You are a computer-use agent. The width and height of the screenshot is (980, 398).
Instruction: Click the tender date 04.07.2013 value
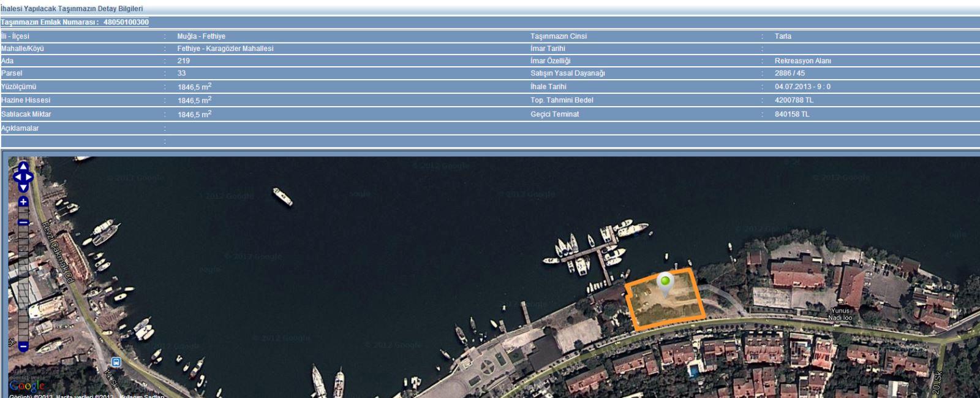coord(802,86)
